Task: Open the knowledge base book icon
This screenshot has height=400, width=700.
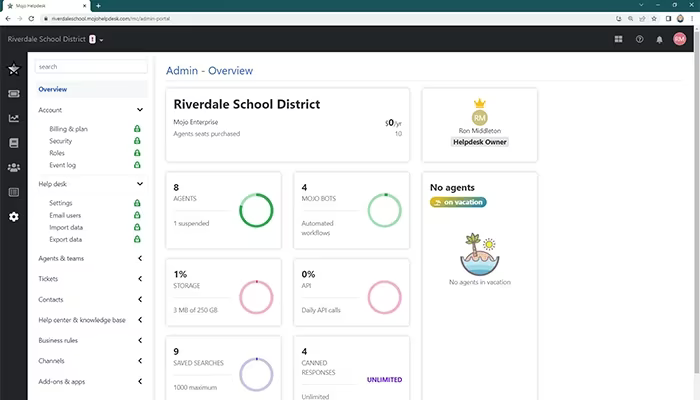Action: pyautogui.click(x=14, y=143)
